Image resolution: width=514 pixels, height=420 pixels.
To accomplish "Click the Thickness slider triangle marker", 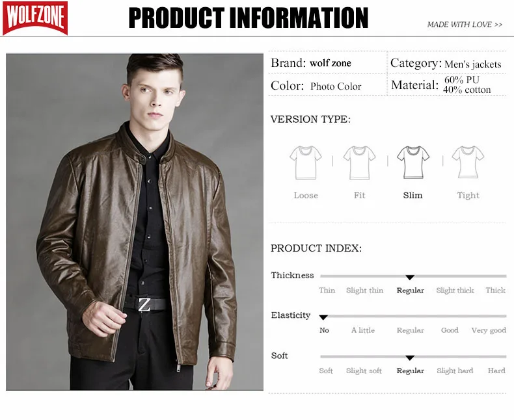I will coord(410,278).
